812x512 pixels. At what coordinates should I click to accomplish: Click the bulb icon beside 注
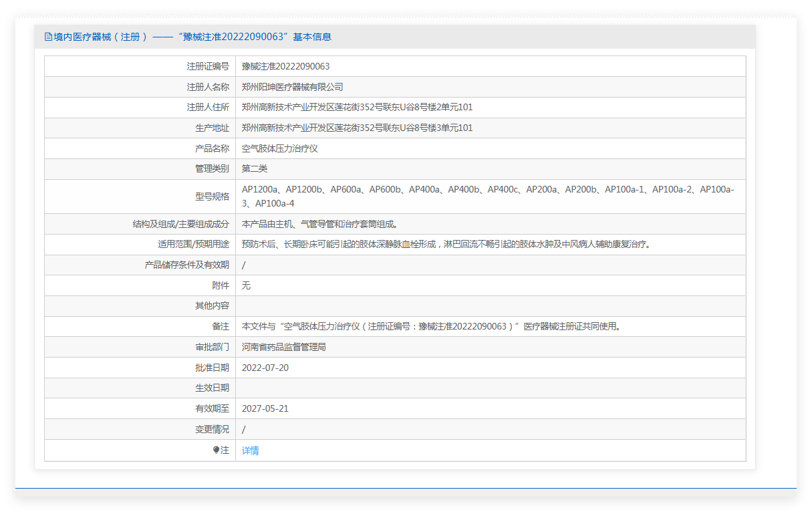click(x=216, y=451)
